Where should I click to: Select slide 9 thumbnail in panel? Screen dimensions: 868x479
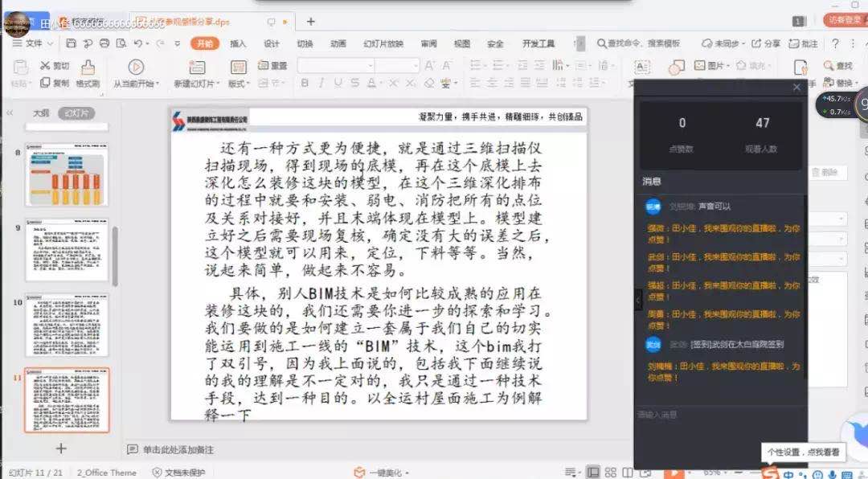67,252
